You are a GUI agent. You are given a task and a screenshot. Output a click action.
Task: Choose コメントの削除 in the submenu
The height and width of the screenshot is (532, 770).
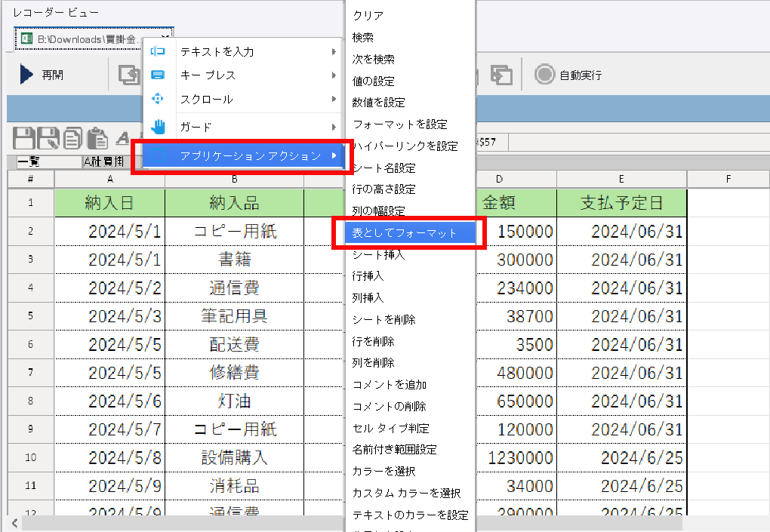coord(410,407)
